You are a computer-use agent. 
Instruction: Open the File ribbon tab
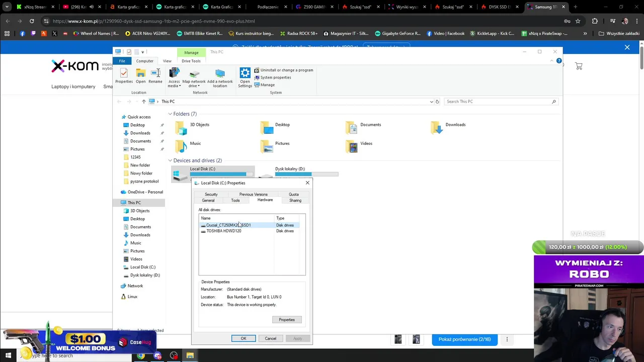(x=122, y=61)
